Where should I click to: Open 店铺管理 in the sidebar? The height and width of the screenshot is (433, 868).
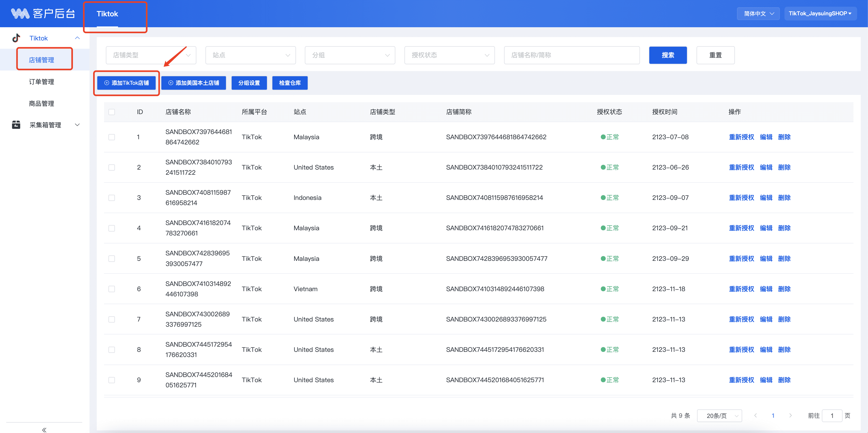pos(42,60)
